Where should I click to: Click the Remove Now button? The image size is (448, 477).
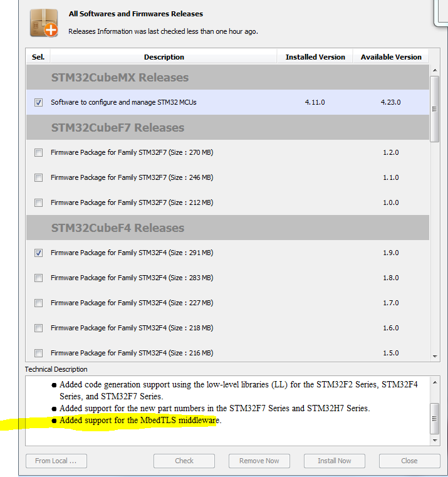pos(259,461)
